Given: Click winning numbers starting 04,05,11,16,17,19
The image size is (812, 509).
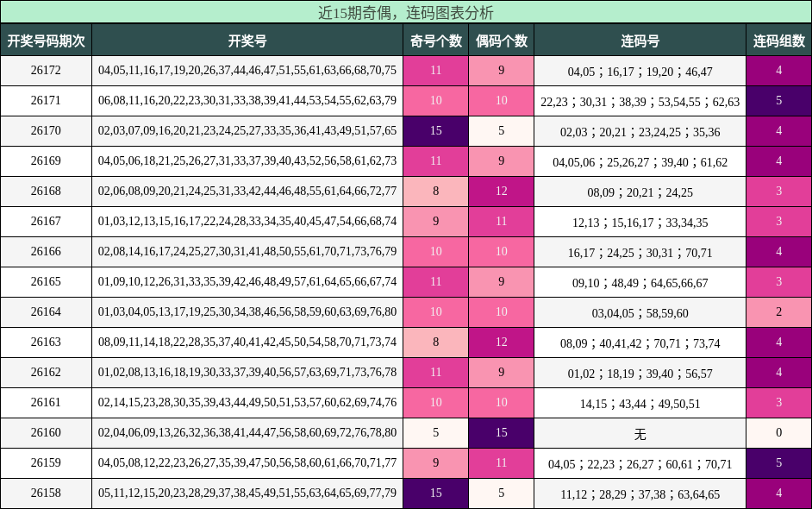Looking at the screenshot, I should coord(247,71).
